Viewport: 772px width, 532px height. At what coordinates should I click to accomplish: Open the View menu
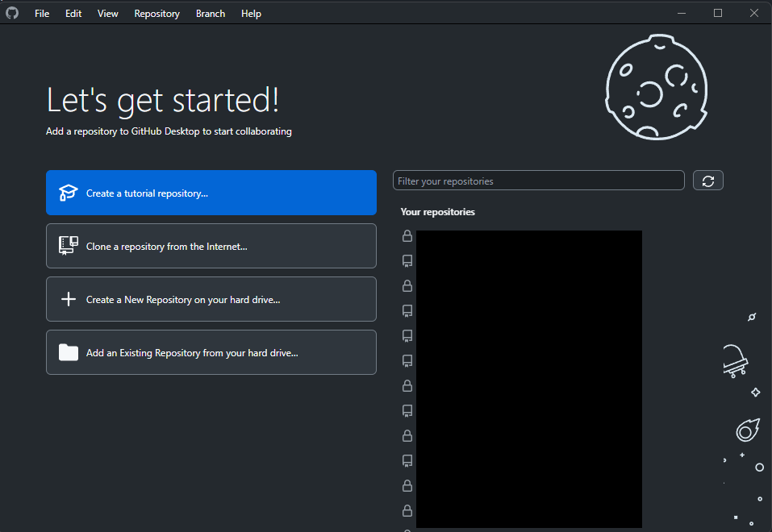(x=107, y=13)
